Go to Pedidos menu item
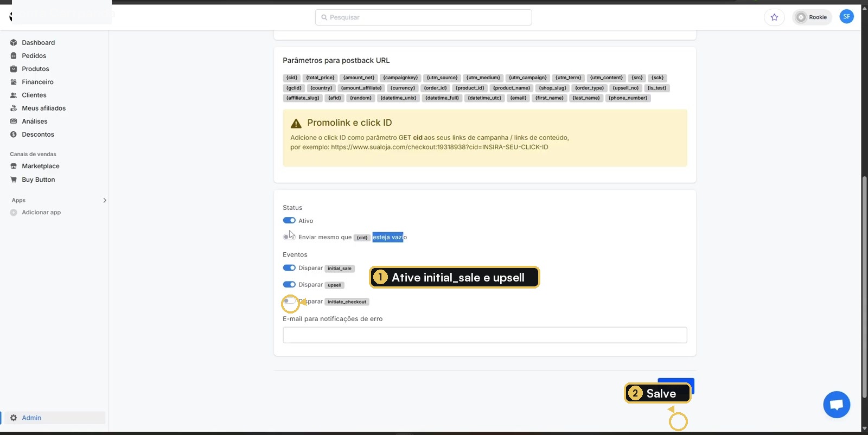 [34, 55]
